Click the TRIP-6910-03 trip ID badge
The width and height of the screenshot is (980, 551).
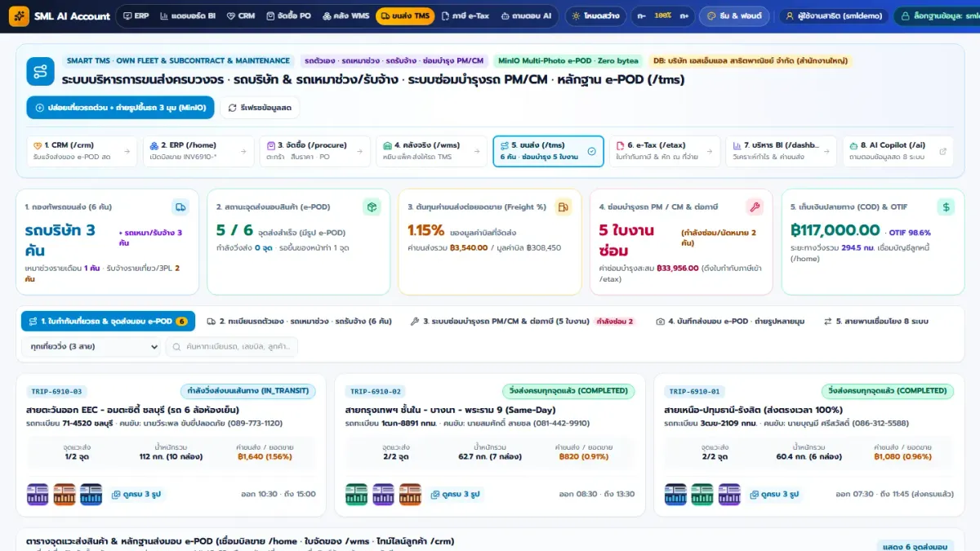coord(56,392)
